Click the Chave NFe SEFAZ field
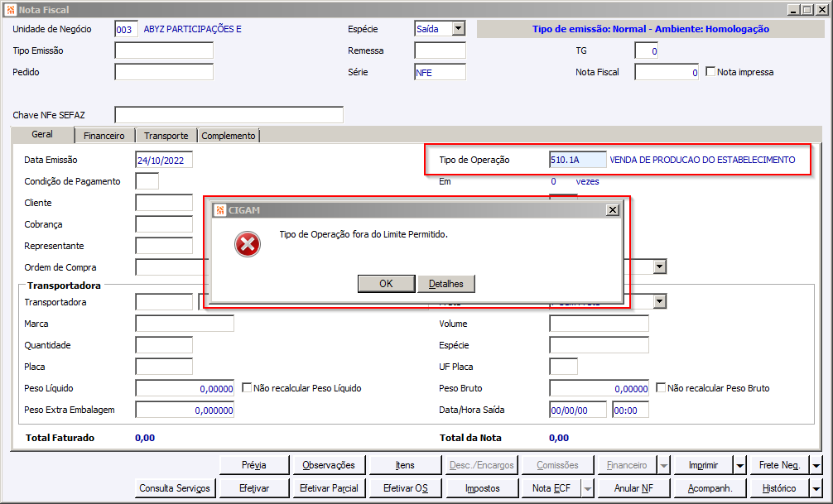Image resolution: width=833 pixels, height=504 pixels. point(229,115)
